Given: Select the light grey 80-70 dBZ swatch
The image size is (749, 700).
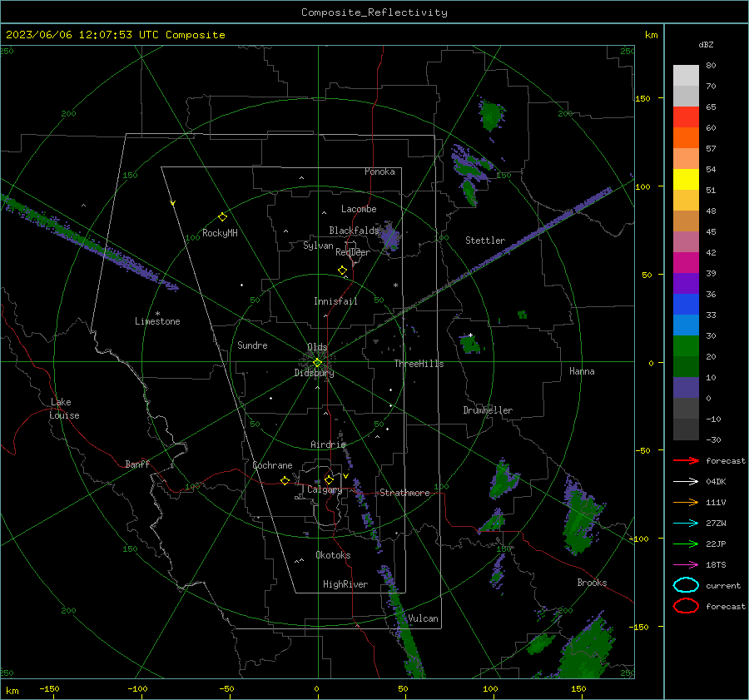Looking at the screenshot, I should coord(686,76).
